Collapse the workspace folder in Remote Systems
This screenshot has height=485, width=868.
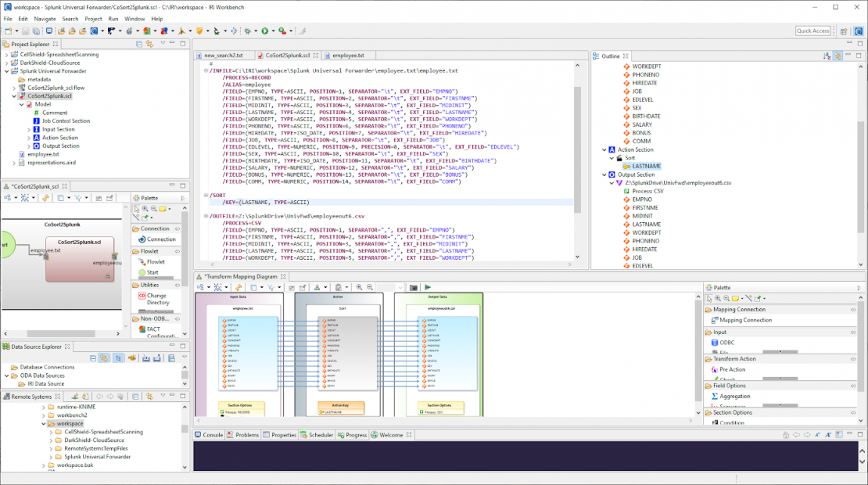(44, 423)
